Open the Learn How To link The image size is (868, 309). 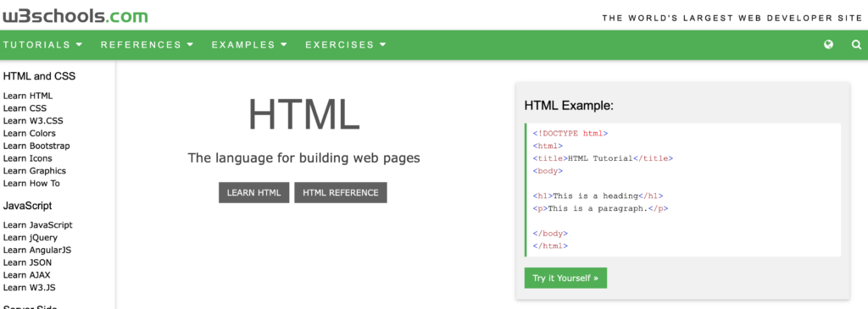pyautogui.click(x=31, y=183)
